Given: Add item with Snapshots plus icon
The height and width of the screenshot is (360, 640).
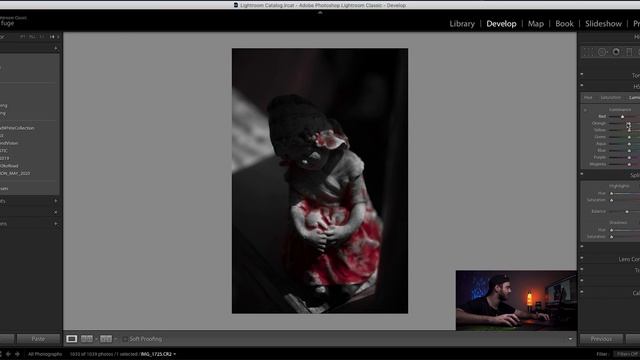Looking at the screenshot, I should (56, 201).
